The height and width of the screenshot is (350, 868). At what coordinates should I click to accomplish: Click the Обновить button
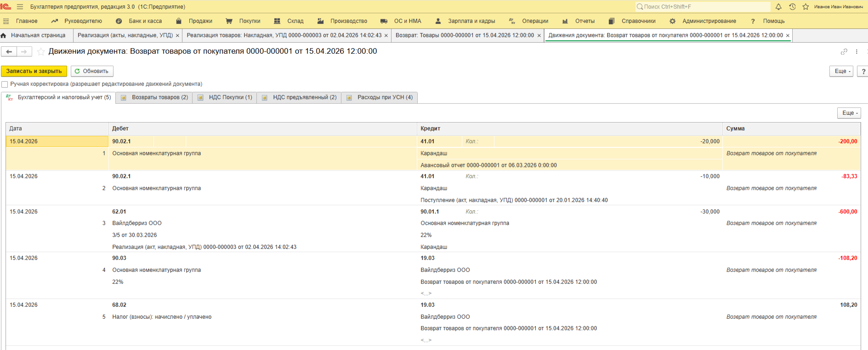92,71
